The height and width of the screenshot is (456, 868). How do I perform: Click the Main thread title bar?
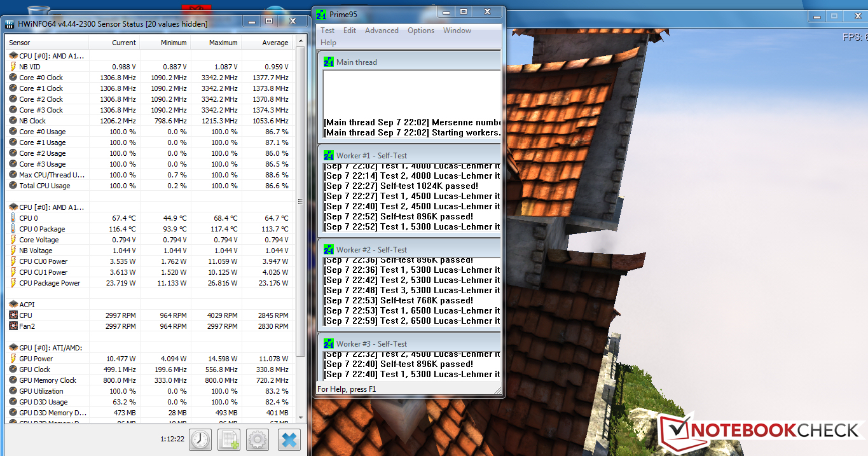click(410, 62)
